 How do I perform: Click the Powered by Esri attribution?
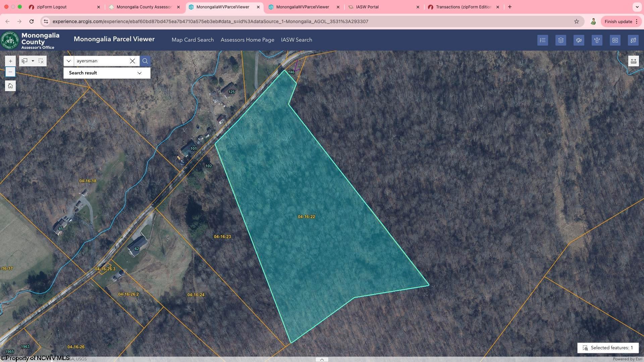click(x=627, y=359)
